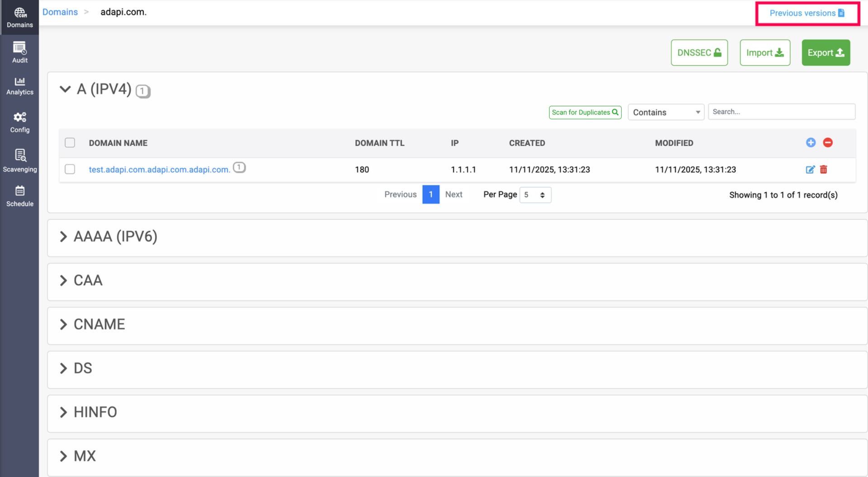Expand the CNAME records section

(x=63, y=325)
